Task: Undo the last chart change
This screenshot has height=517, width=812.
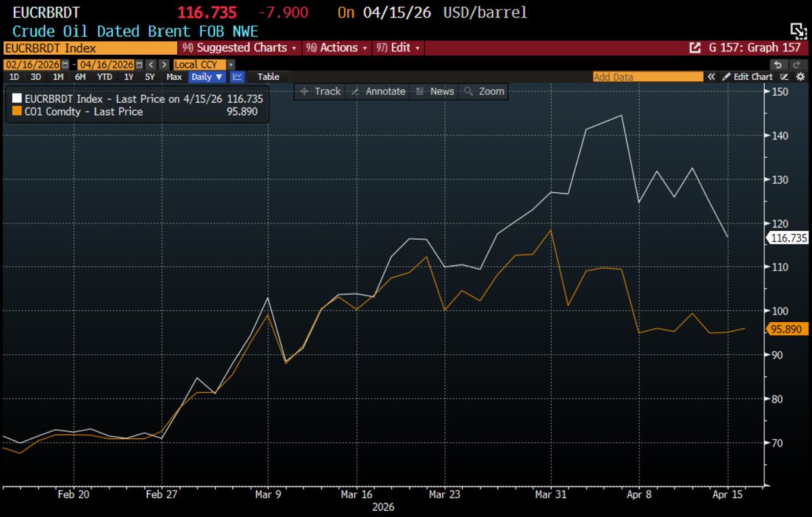Action: pos(778,65)
